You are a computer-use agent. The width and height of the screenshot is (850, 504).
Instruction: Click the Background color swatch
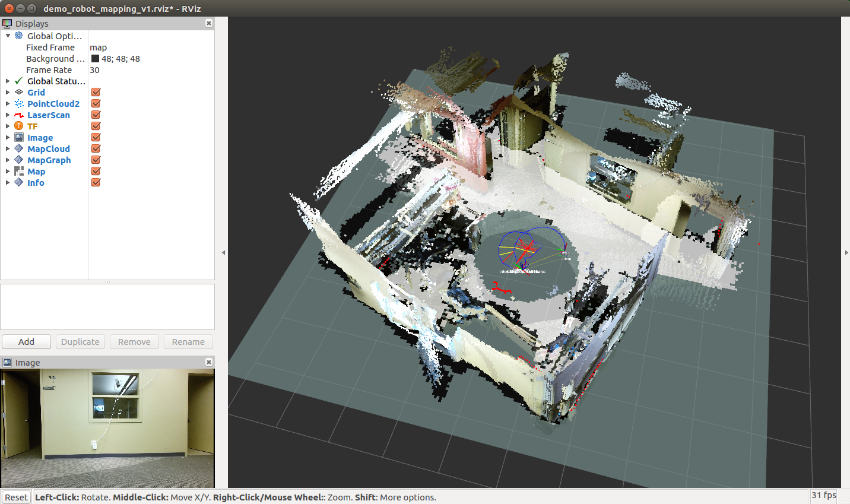[95, 59]
